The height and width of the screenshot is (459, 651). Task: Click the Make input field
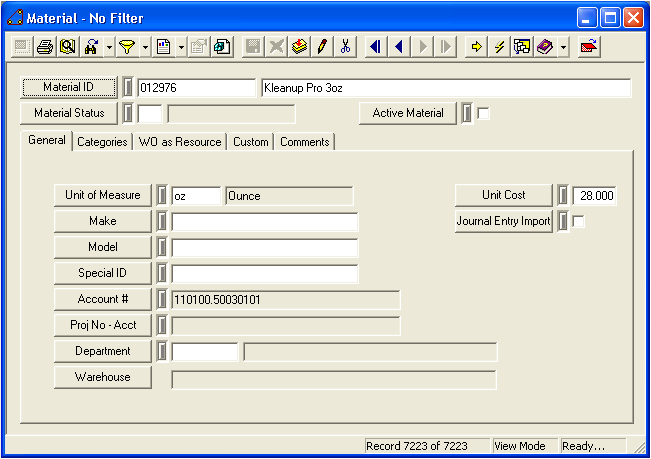click(264, 222)
